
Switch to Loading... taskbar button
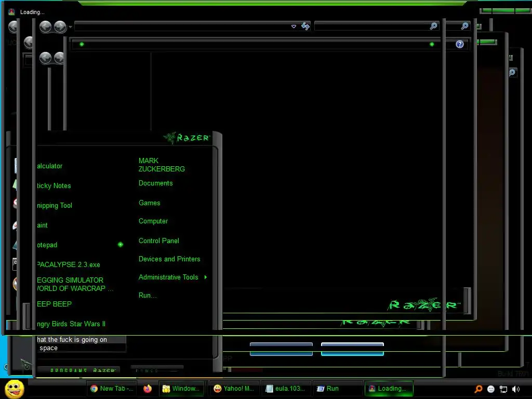click(389, 389)
